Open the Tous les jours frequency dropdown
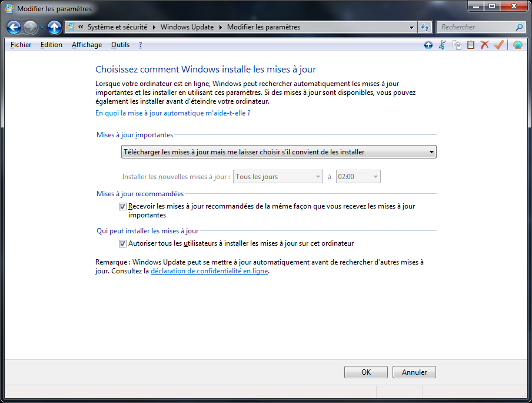532x403 pixels. point(278,177)
